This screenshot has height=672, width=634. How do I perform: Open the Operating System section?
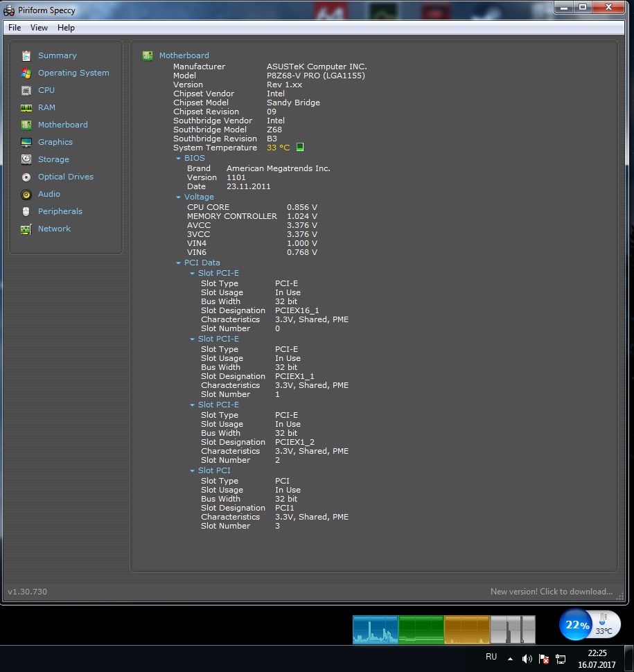[x=73, y=73]
